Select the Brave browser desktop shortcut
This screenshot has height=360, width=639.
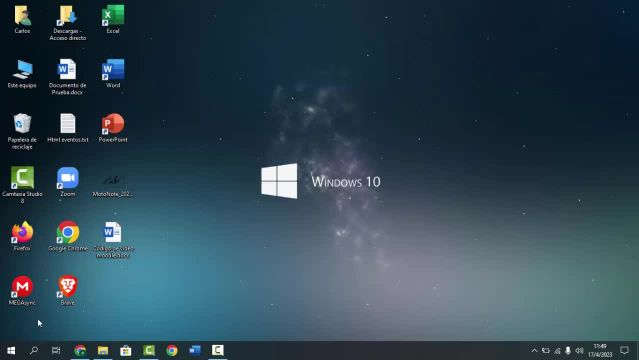click(68, 290)
